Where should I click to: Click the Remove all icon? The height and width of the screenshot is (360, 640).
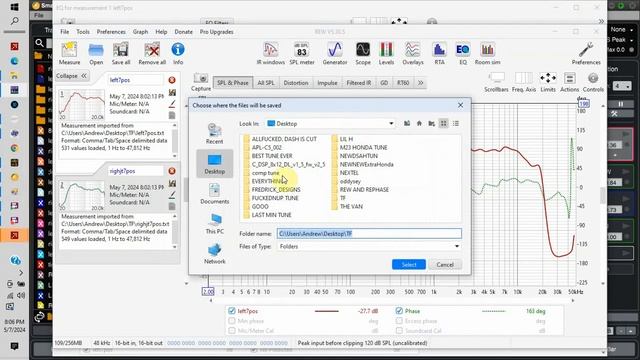point(152,53)
